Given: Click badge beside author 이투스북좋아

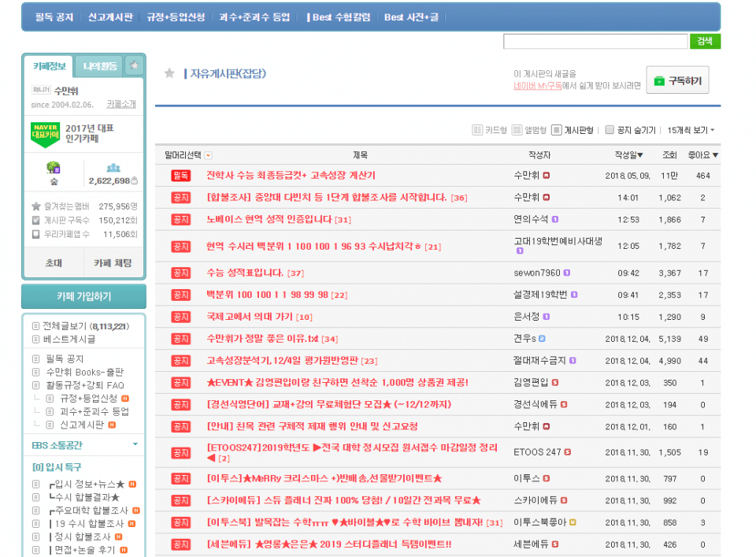Looking at the screenshot, I should [x=573, y=522].
